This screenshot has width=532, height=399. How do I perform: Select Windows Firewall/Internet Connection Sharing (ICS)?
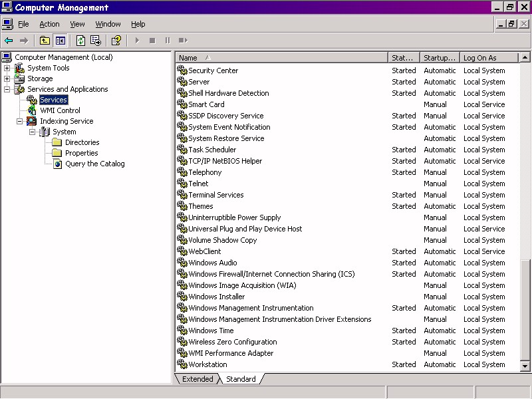coord(347,274)
